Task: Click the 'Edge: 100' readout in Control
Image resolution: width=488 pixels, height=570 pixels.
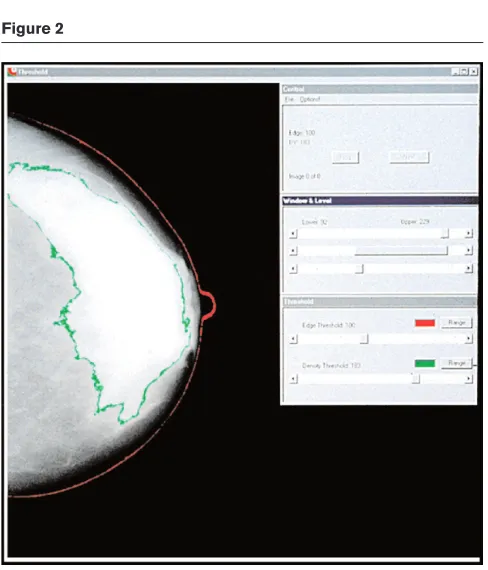Action: (302, 133)
